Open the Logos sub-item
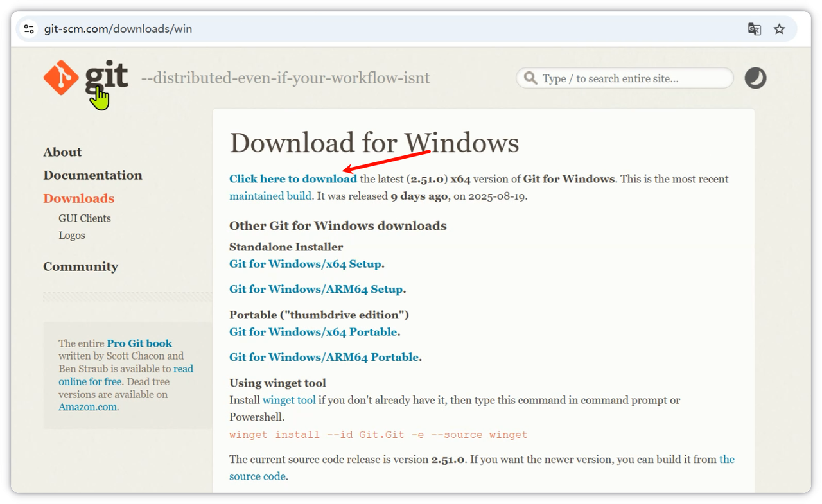Screen dimensions: 822x504 (x=72, y=236)
